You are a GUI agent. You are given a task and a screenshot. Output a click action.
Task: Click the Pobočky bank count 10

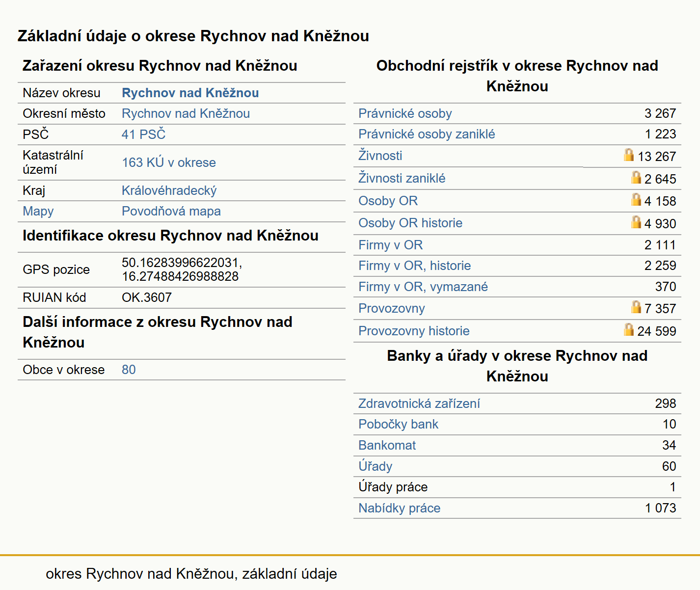670,424
